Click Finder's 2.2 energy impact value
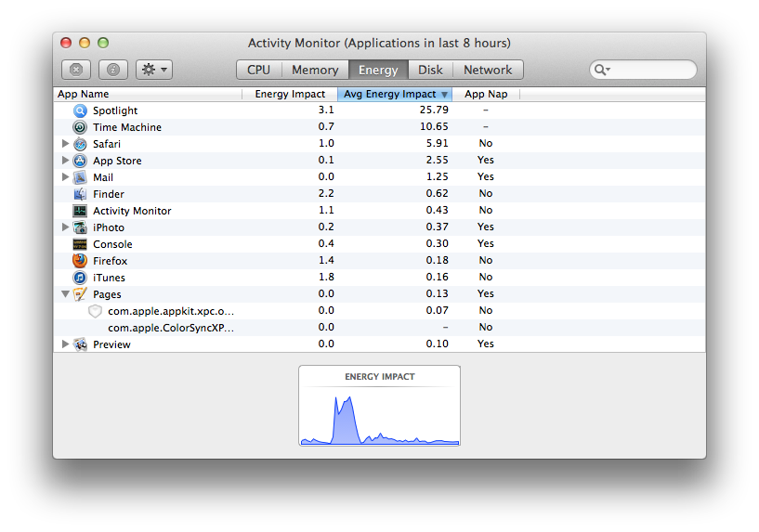 [326, 193]
